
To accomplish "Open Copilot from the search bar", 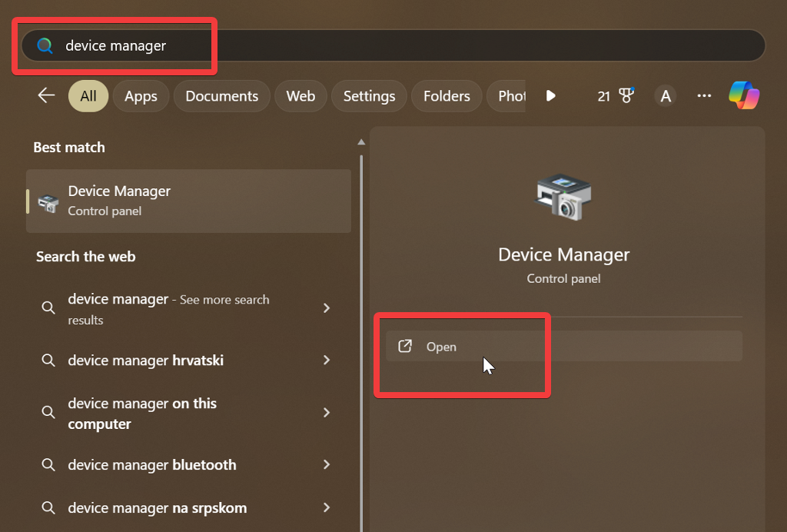I will coord(743,95).
